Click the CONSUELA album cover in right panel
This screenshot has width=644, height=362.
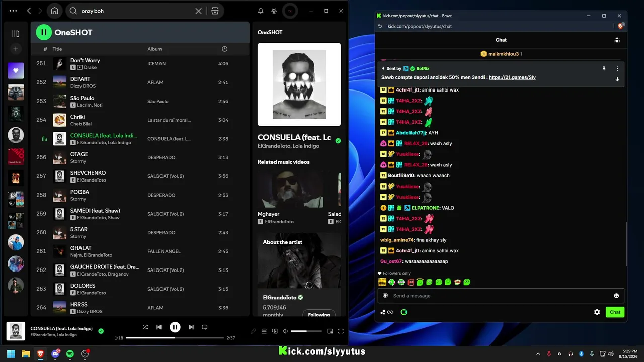point(299,84)
